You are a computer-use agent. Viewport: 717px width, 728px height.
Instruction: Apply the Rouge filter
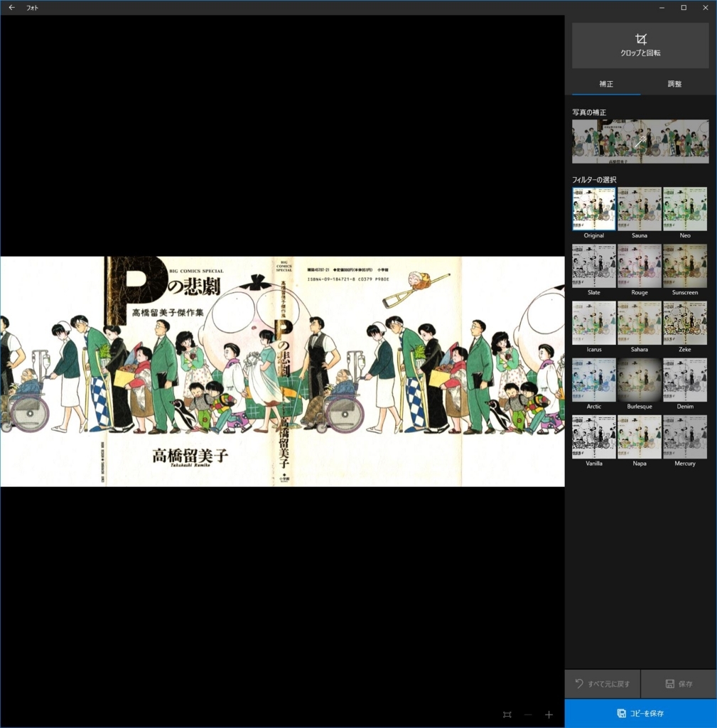pos(640,266)
